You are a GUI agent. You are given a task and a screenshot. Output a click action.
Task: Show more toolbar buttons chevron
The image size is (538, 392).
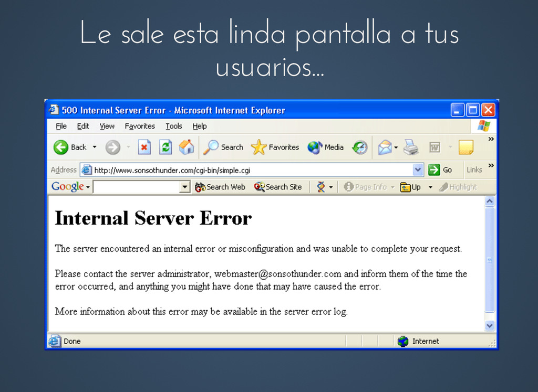(x=491, y=139)
